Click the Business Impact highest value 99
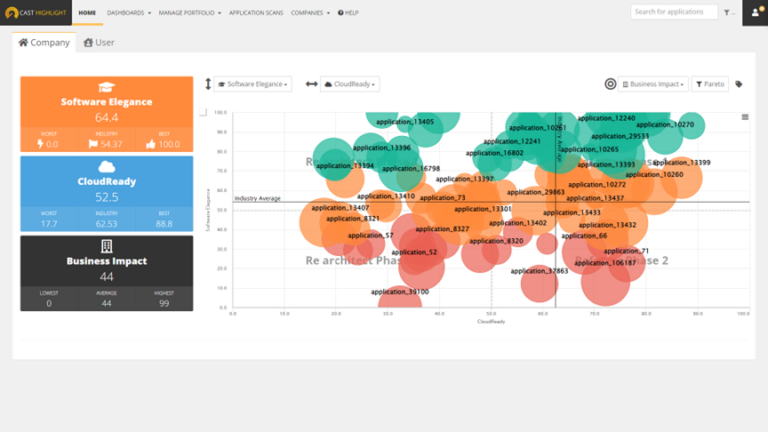The image size is (768, 432). pos(164,303)
